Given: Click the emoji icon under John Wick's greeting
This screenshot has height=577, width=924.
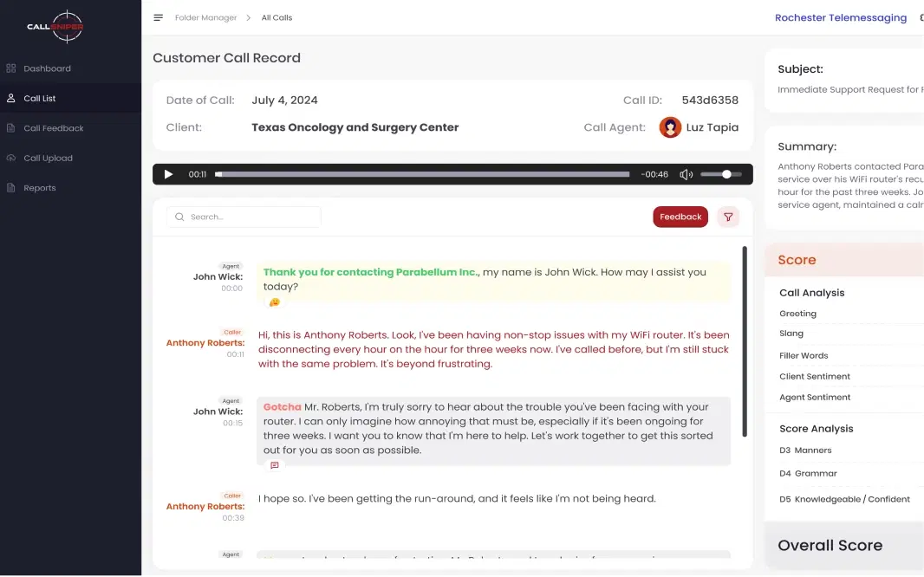Looking at the screenshot, I should (275, 302).
